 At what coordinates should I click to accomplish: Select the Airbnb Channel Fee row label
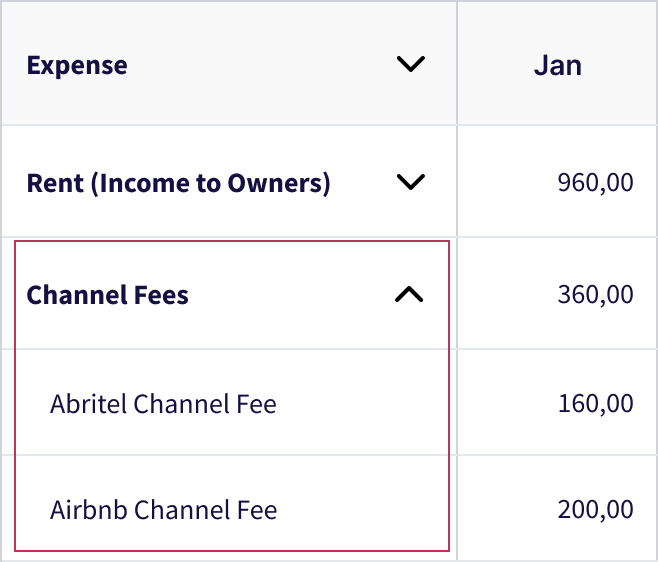pyautogui.click(x=163, y=510)
